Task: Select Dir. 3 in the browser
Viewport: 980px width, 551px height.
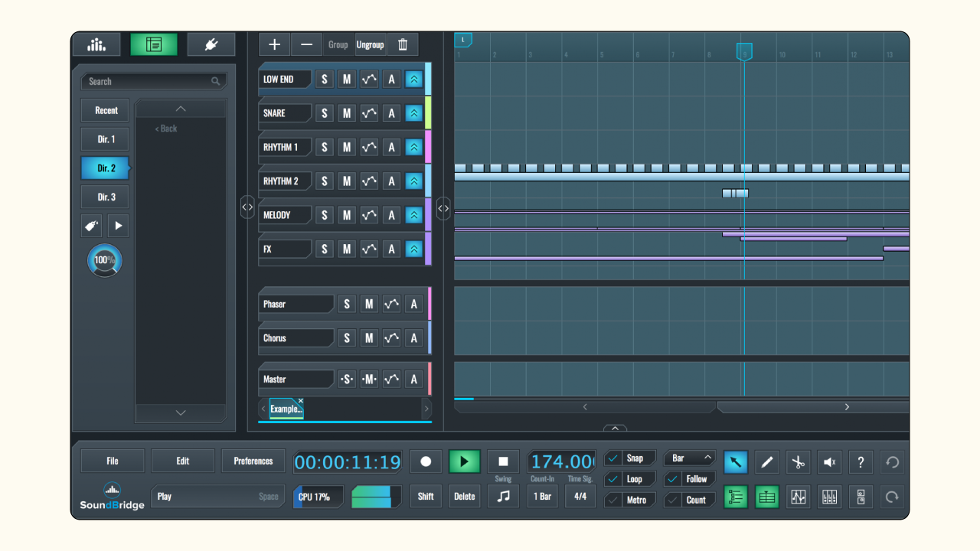Action: (x=106, y=197)
